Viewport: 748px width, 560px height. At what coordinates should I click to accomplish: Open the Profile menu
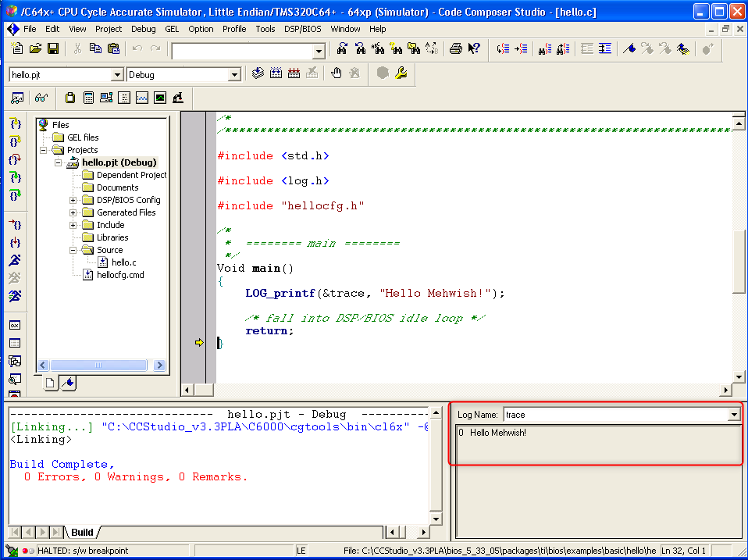(234, 29)
